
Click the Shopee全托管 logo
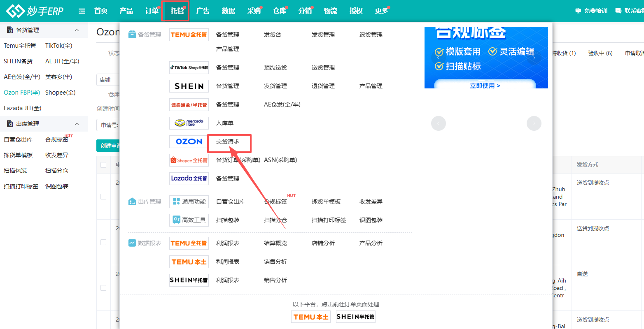(189, 160)
